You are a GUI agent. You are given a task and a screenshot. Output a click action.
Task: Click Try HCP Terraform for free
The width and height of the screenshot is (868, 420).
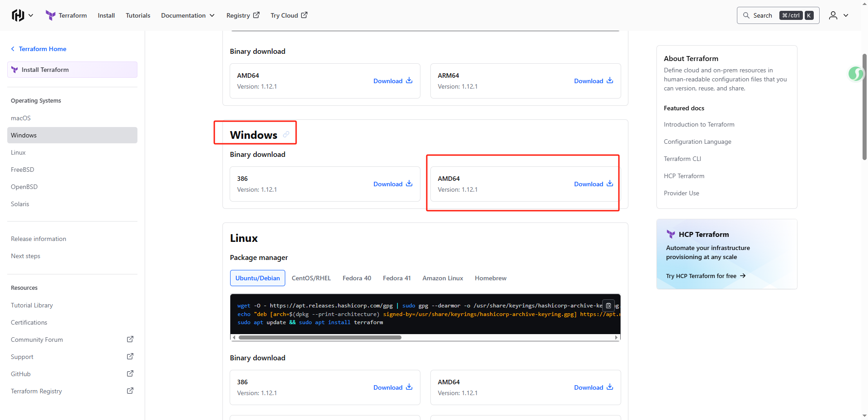pos(706,276)
